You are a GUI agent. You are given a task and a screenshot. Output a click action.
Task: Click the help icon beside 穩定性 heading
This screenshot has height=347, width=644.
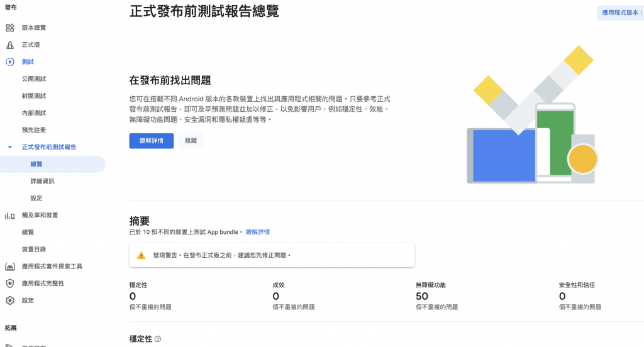[158, 339]
